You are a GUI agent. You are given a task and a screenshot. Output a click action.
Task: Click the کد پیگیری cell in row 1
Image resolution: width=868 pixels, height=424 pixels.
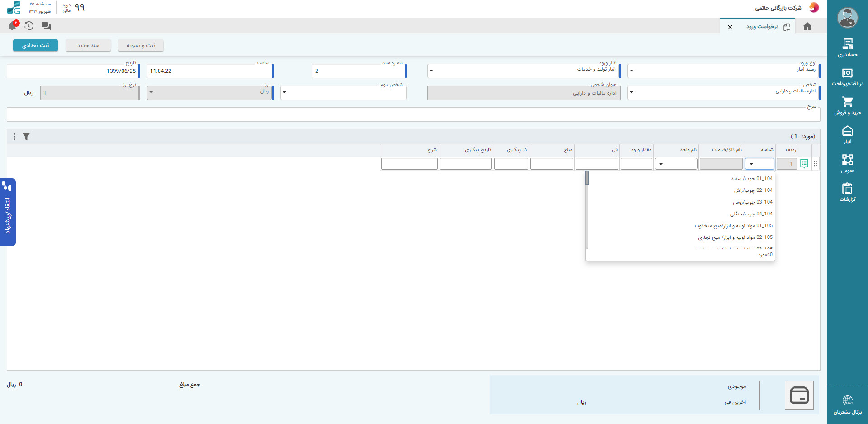click(511, 164)
